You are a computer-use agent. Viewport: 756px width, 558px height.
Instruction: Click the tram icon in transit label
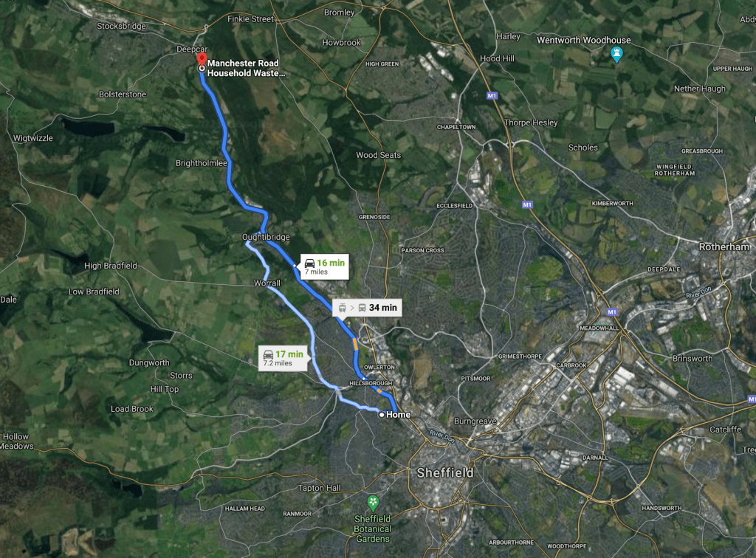[343, 308]
